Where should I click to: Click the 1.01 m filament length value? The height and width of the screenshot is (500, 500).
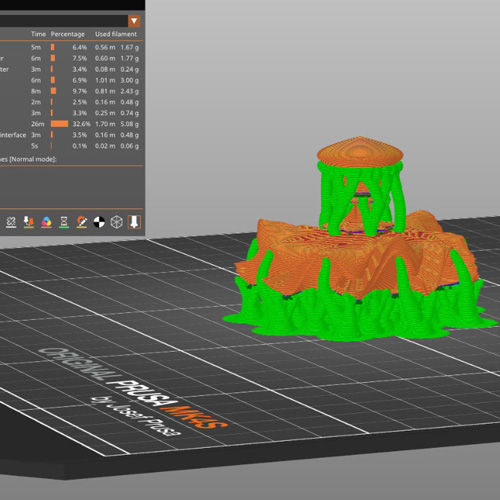(x=105, y=80)
